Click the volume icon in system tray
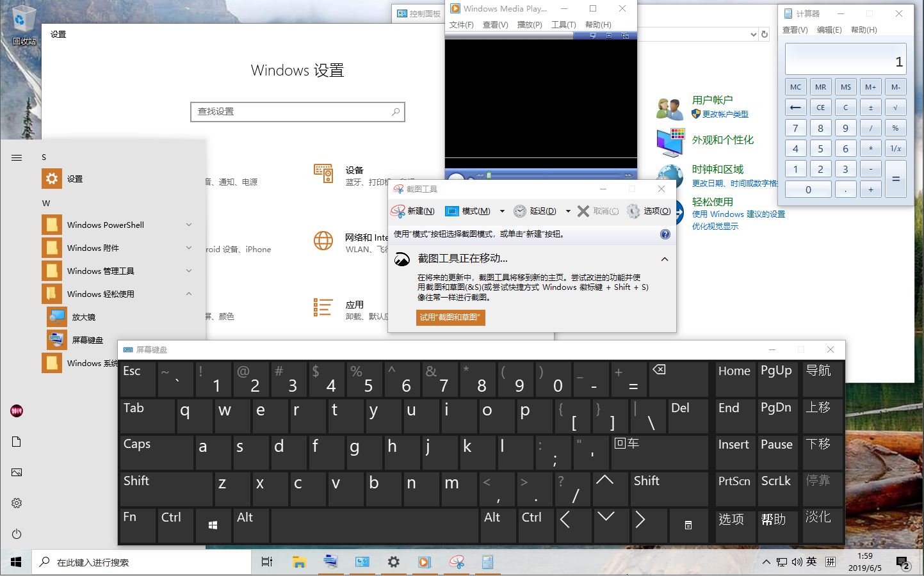924x576 pixels. coord(797,562)
